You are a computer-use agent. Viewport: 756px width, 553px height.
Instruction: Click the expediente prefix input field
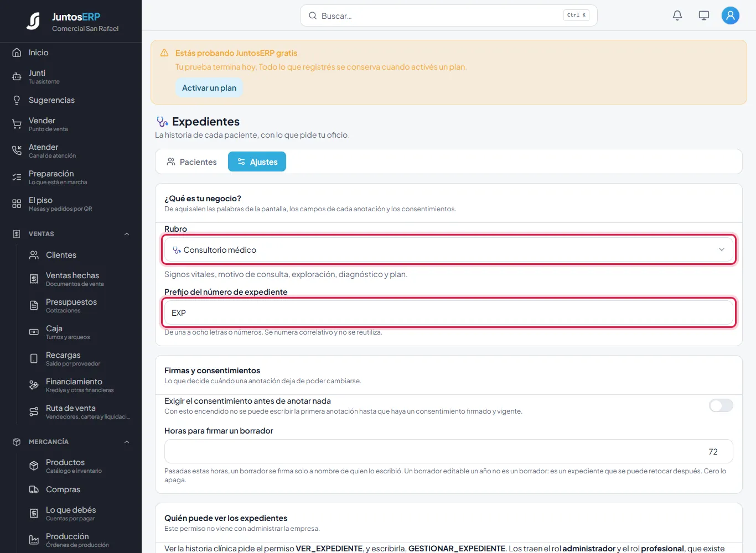point(449,313)
